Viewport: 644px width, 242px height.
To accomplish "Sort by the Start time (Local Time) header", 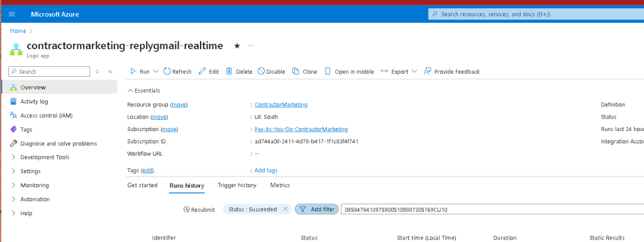I will pos(426,238).
